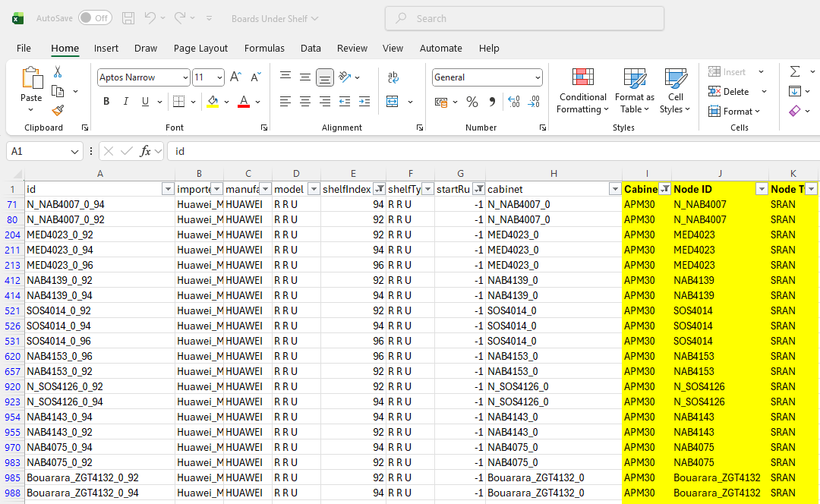Click in the Search box
The image size is (820, 504).
tap(524, 18)
